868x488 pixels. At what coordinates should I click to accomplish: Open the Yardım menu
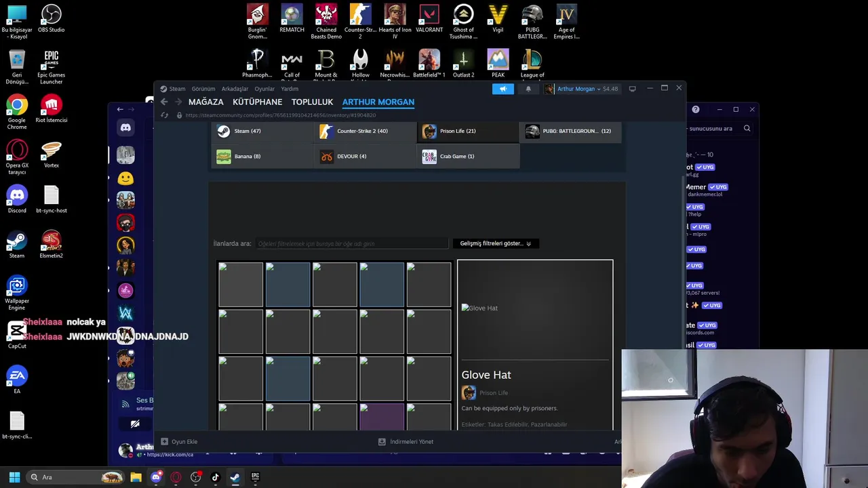(x=290, y=89)
